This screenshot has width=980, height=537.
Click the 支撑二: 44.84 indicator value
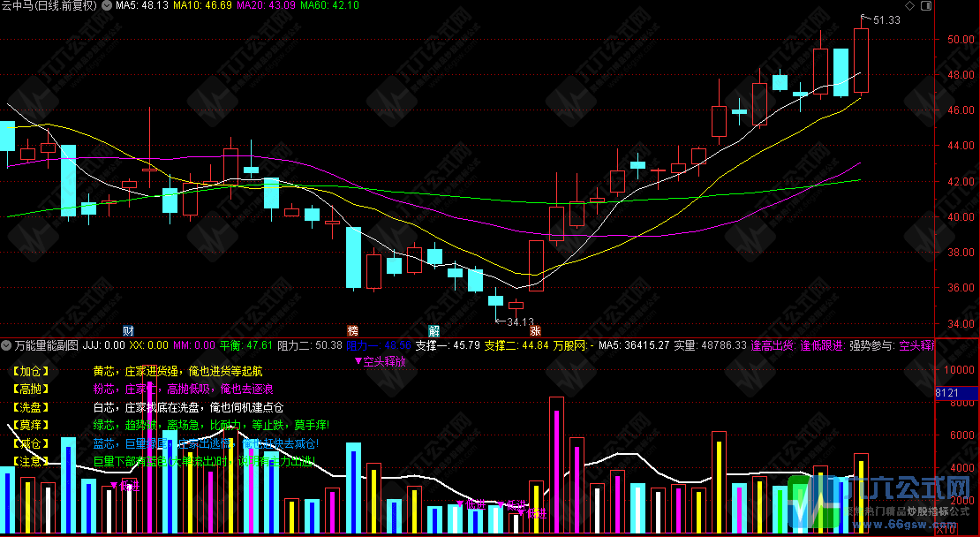coord(516,345)
